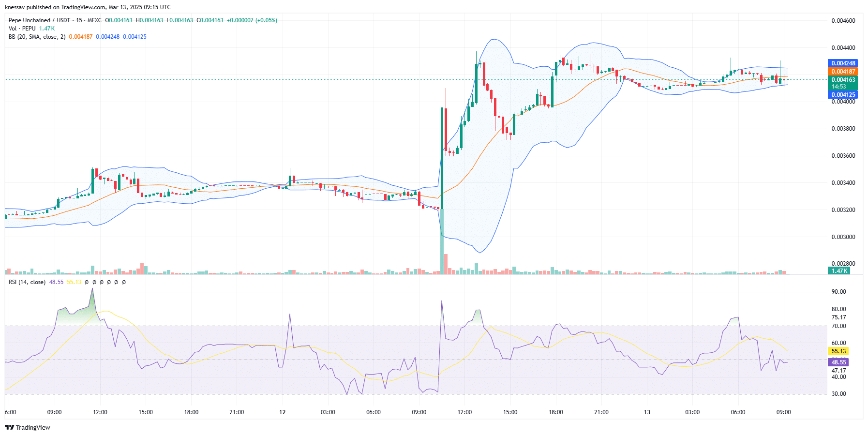This screenshot has height=436, width=868.
Task: Click the Vol value 1.47K in legend
Action: pyautogui.click(x=47, y=29)
